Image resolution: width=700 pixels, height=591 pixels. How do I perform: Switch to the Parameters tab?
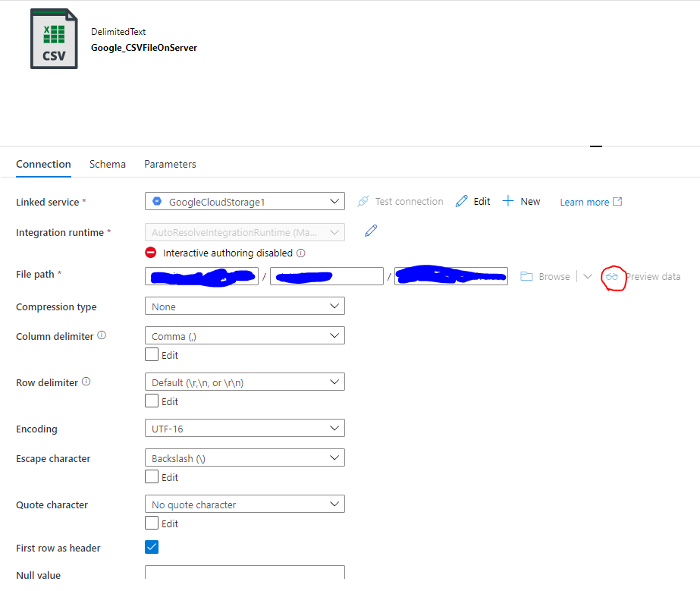(x=170, y=164)
